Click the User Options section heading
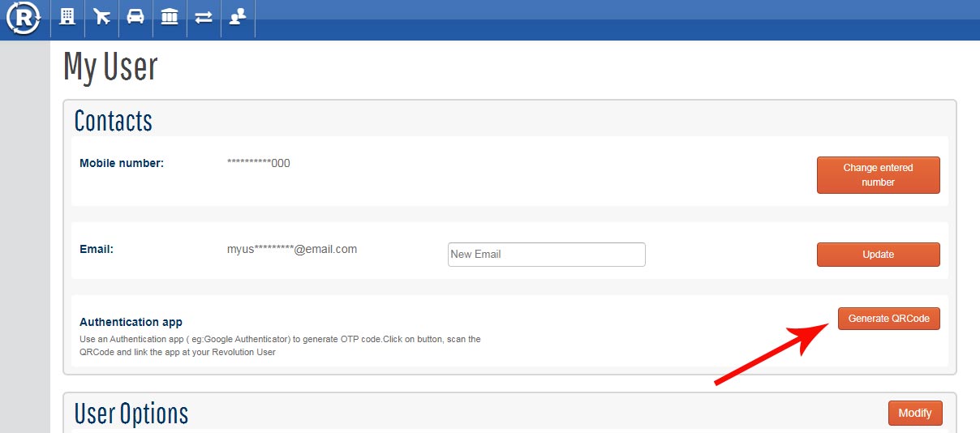Screen dimensions: 980x433 131,414
